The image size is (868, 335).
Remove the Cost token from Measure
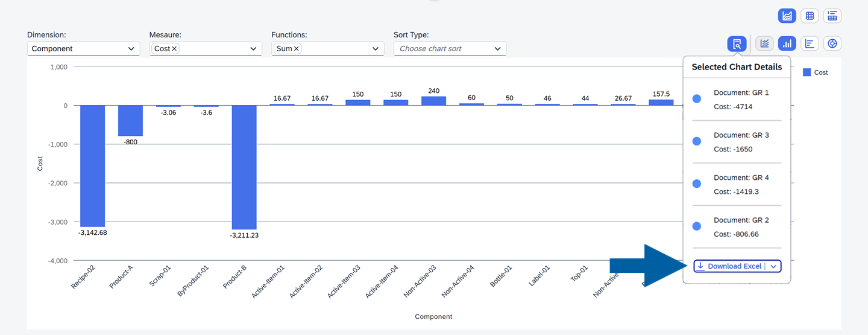point(174,49)
